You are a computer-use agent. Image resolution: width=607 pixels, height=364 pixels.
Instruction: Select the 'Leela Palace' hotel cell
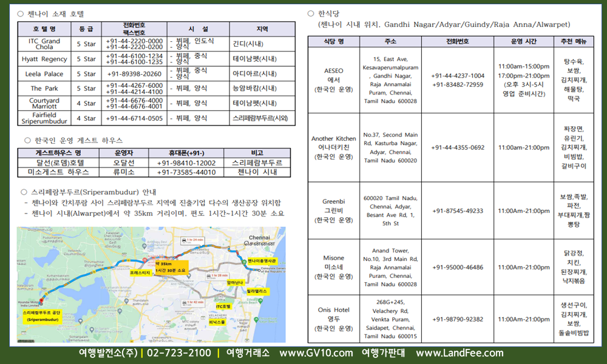pos(44,73)
